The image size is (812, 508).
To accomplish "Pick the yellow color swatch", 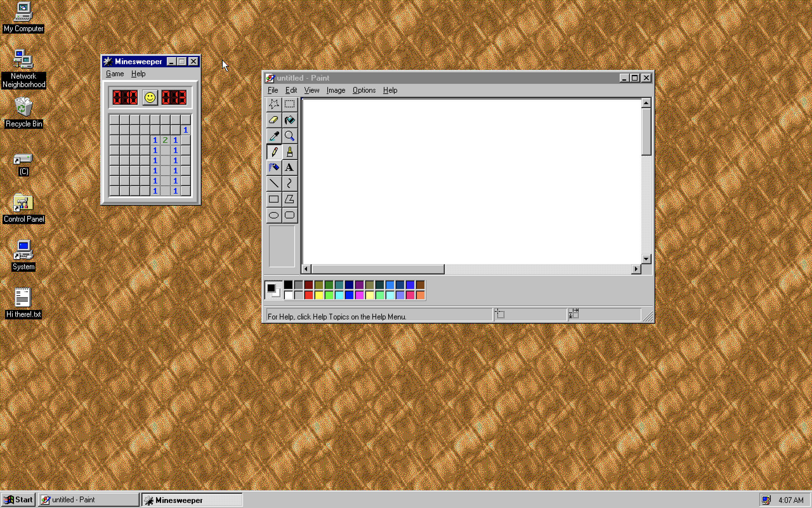I will [319, 295].
